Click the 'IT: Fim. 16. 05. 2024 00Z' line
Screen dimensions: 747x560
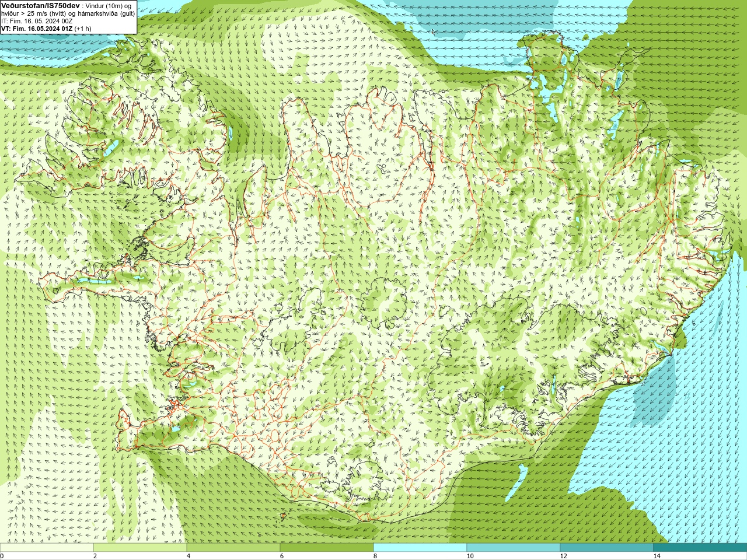[x=37, y=21]
